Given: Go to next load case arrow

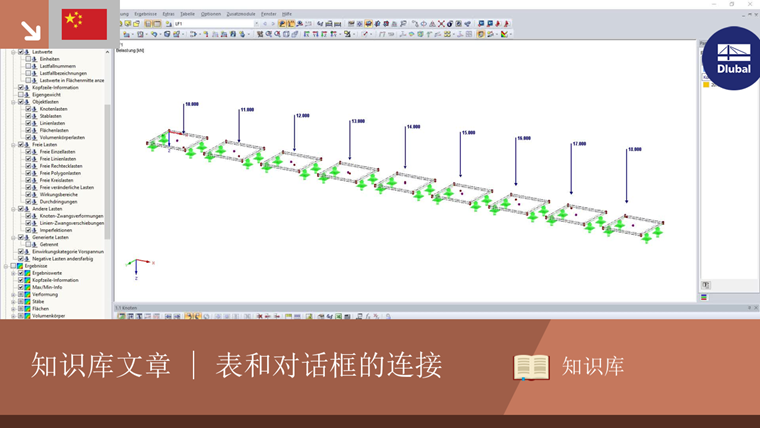Looking at the screenshot, I should [x=273, y=23].
